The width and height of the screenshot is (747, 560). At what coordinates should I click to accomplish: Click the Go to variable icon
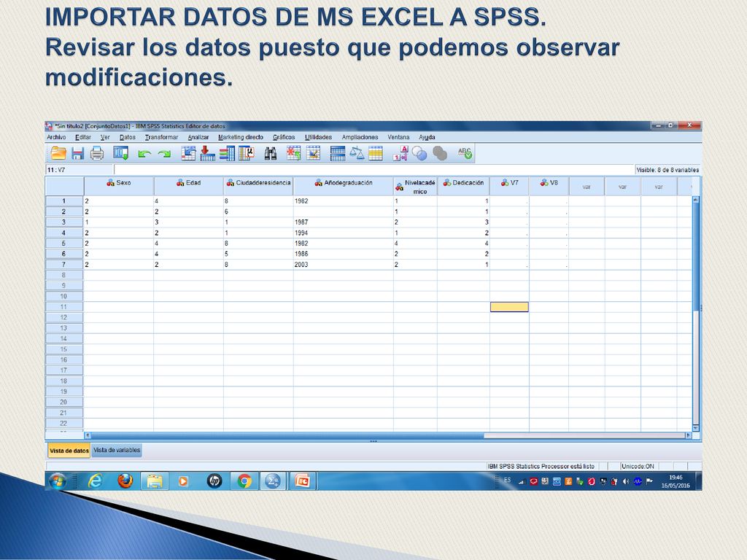[207, 153]
